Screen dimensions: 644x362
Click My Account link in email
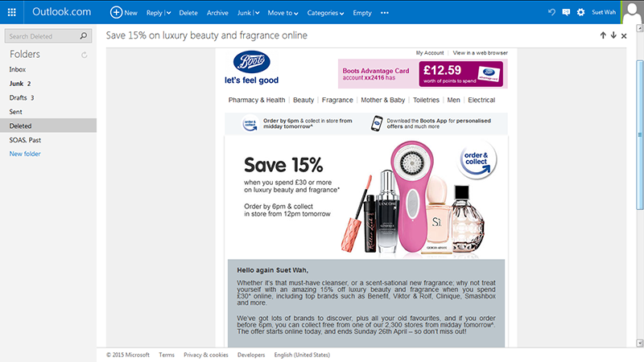pos(430,53)
